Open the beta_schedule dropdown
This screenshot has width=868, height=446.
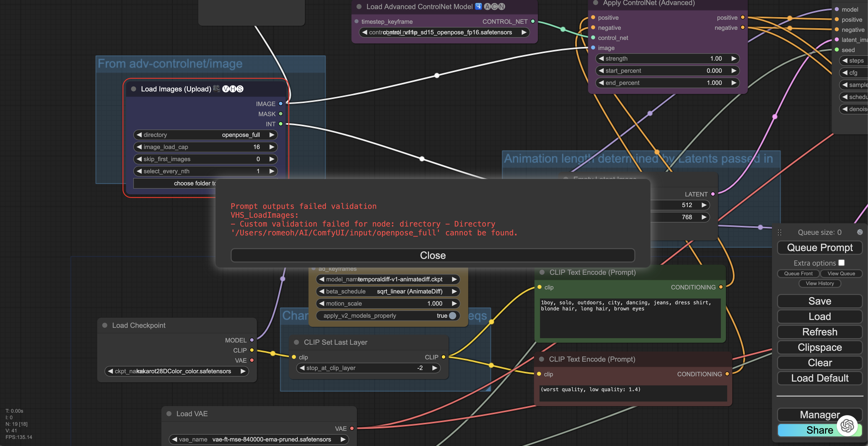point(387,291)
